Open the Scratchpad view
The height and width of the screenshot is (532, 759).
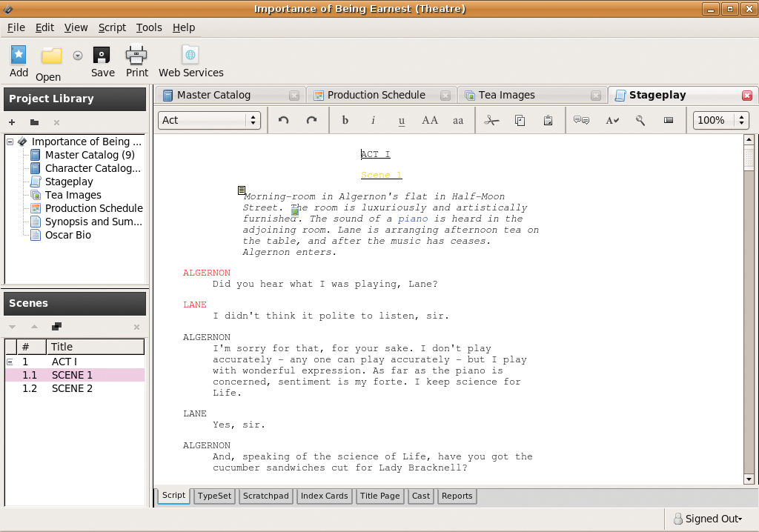(266, 496)
